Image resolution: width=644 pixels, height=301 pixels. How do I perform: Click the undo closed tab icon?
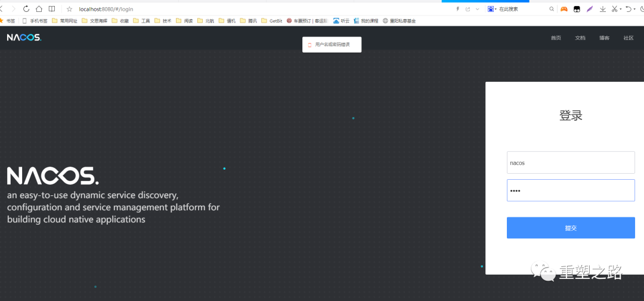628,8
